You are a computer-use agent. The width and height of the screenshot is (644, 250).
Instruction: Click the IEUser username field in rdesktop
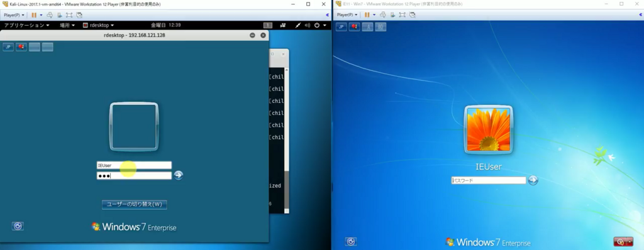point(134,165)
